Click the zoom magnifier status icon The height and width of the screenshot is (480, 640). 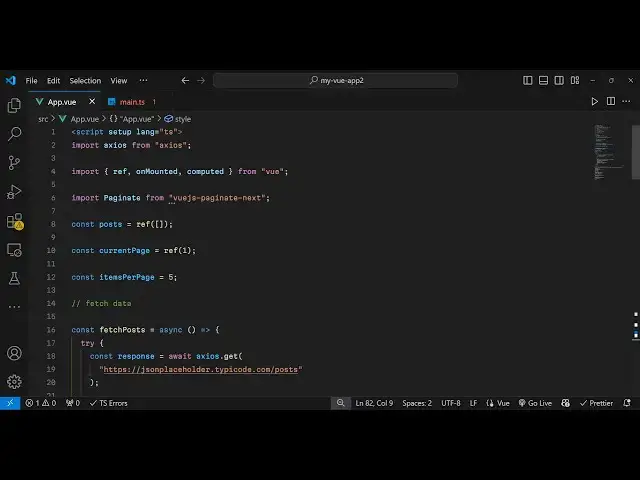340,403
